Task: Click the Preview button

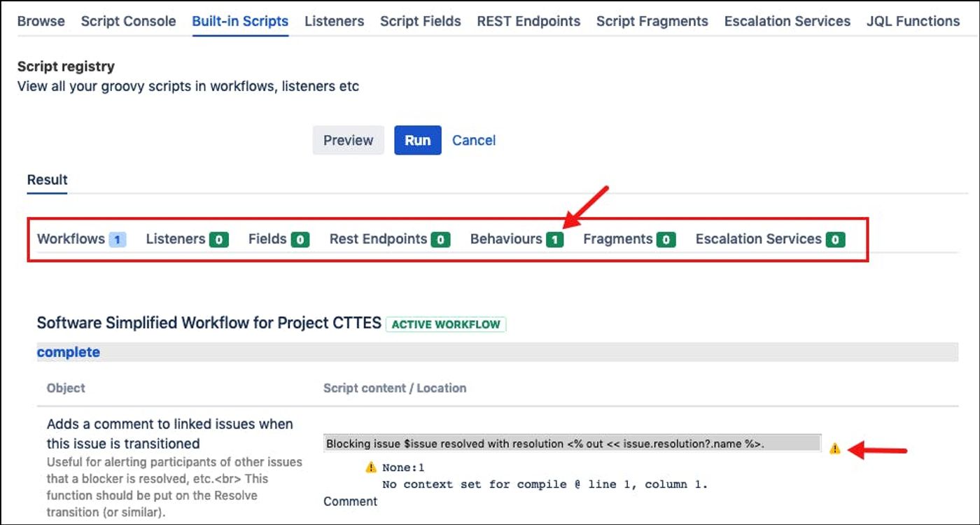Action: (x=348, y=140)
